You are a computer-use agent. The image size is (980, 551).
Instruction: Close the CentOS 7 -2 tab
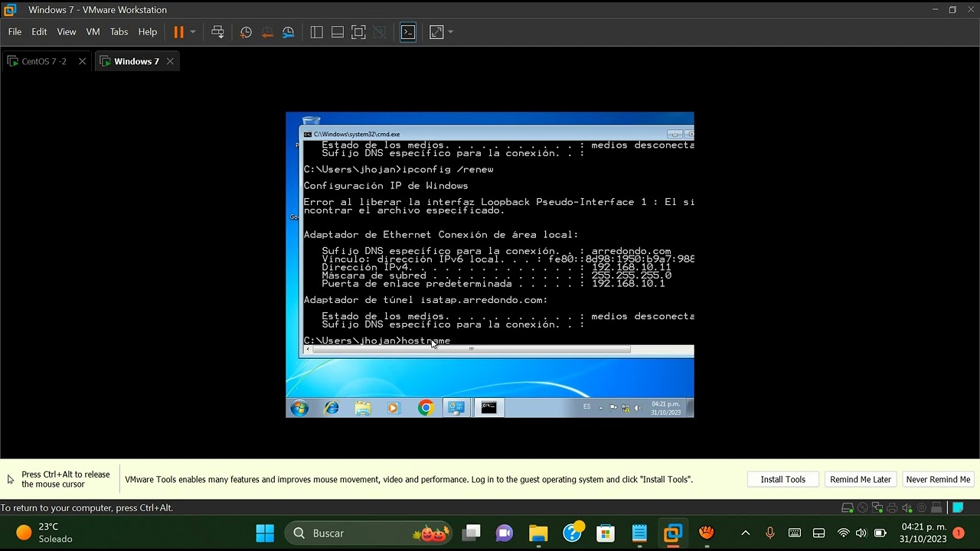82,61
